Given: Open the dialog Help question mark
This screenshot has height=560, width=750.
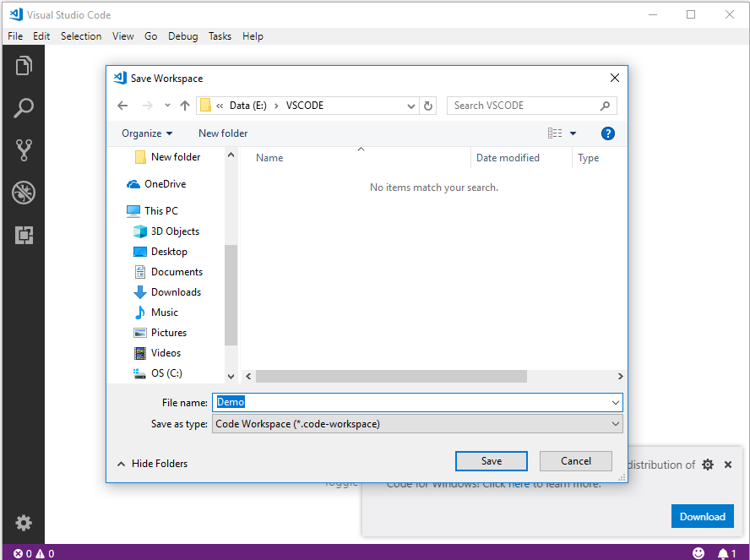Looking at the screenshot, I should [x=607, y=133].
